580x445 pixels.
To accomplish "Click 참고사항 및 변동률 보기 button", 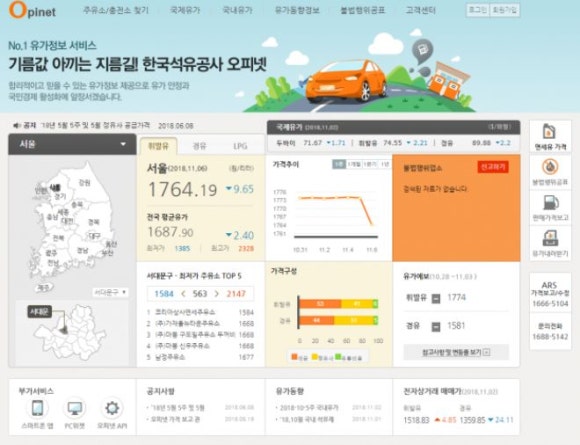I will [456, 352].
